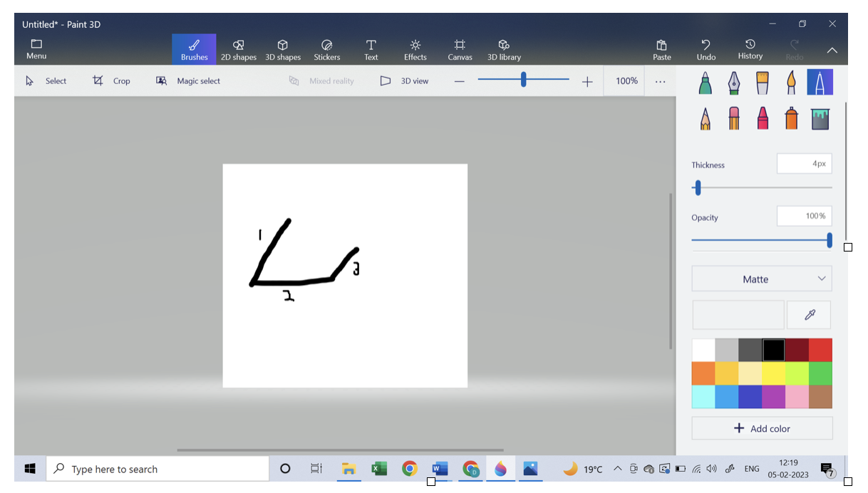The image size is (868, 493).
Task: Select the Spray can tool
Action: (791, 118)
